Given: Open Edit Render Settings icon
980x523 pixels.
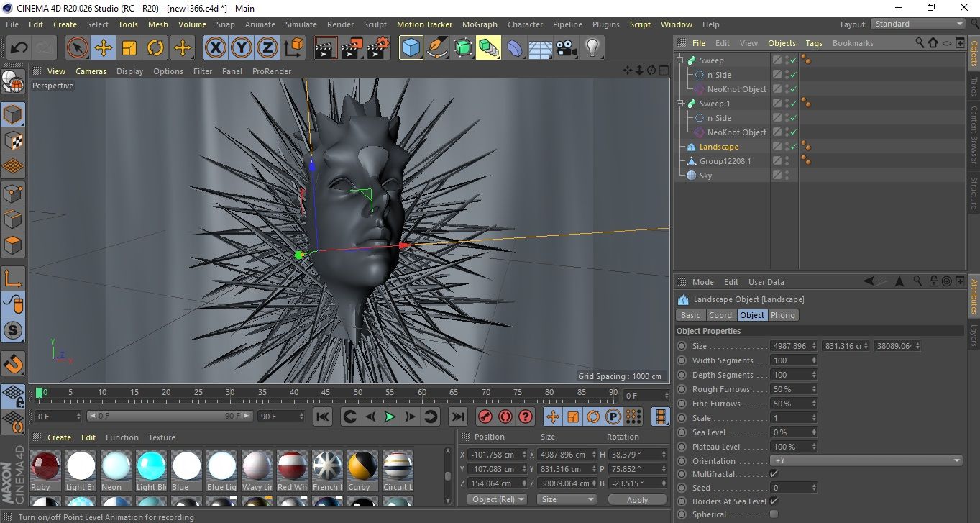Looking at the screenshot, I should pyautogui.click(x=377, y=48).
